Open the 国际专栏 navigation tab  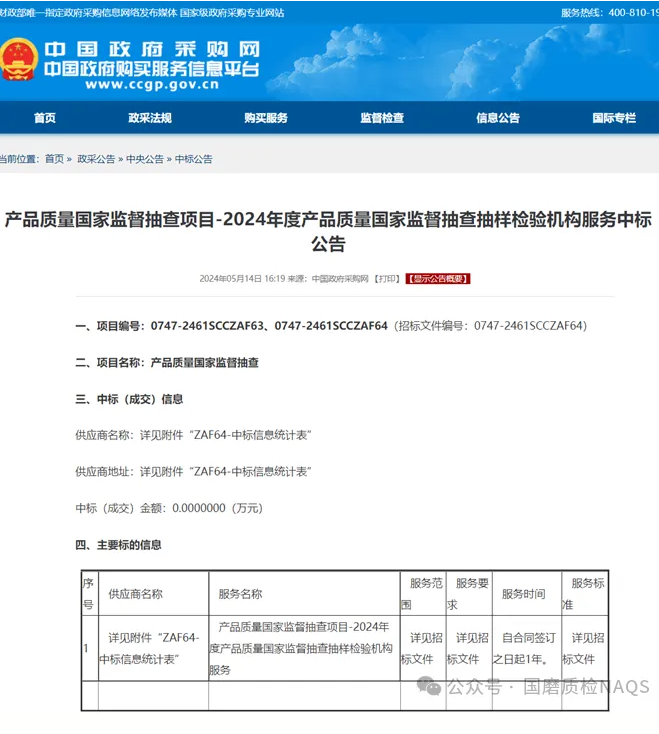(613, 118)
